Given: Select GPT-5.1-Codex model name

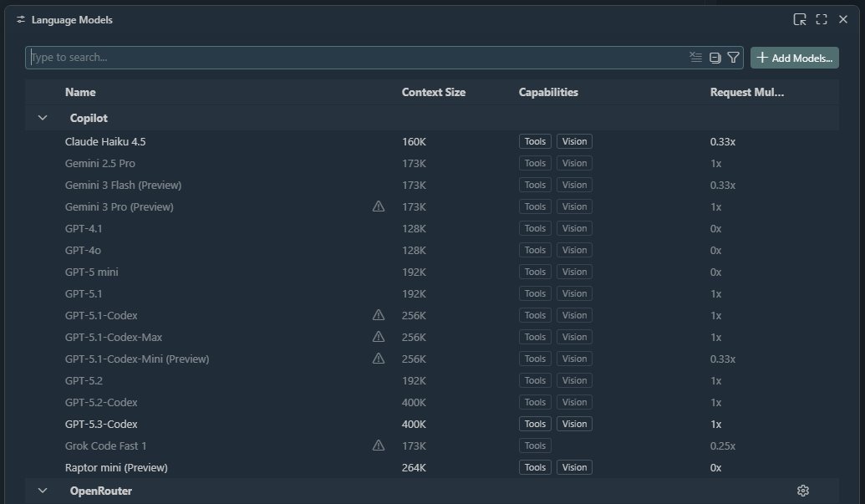Looking at the screenshot, I should pyautogui.click(x=101, y=315).
